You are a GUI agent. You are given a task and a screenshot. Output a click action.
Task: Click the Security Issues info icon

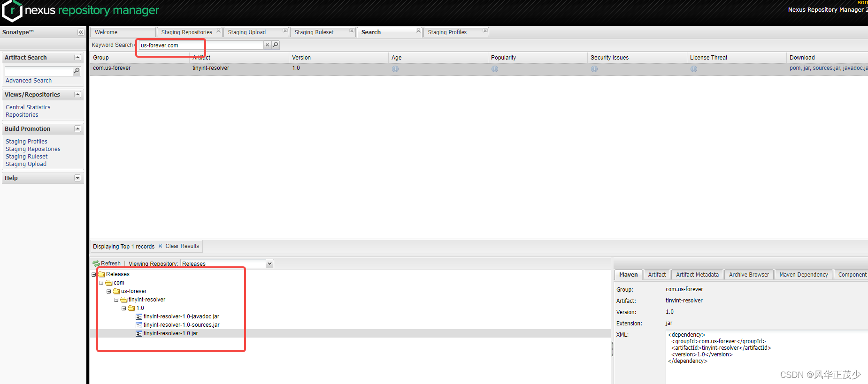(594, 69)
